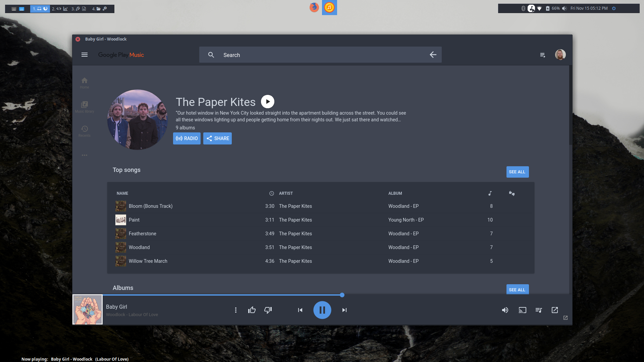Expand the sidebar more options dots
644x362 pixels.
tap(85, 155)
